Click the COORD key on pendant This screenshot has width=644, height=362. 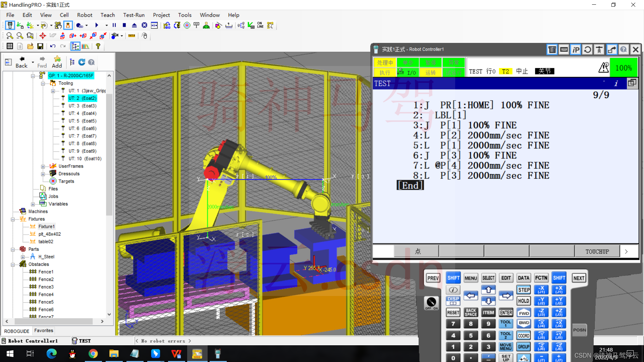(x=524, y=336)
